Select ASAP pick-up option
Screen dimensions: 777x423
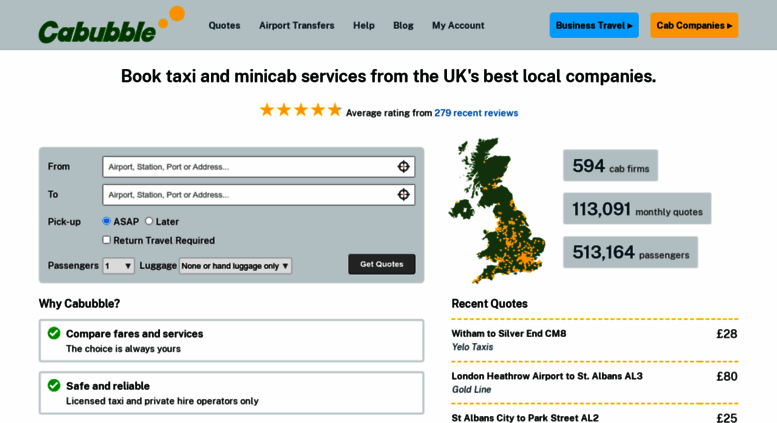click(x=106, y=221)
